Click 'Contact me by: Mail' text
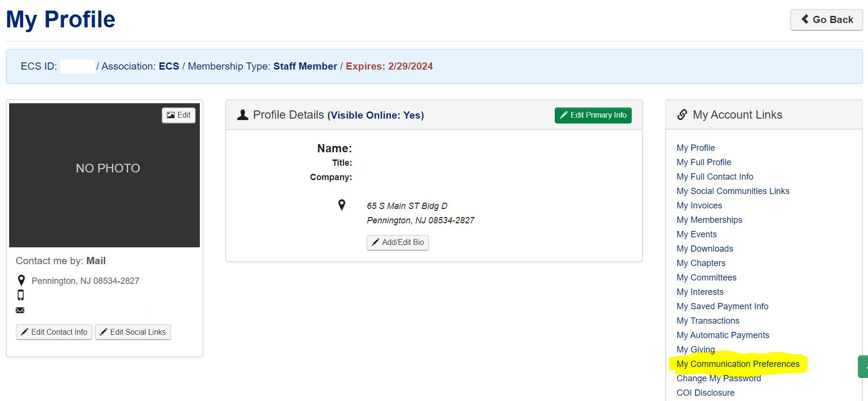This screenshot has height=401, width=868. click(x=61, y=261)
